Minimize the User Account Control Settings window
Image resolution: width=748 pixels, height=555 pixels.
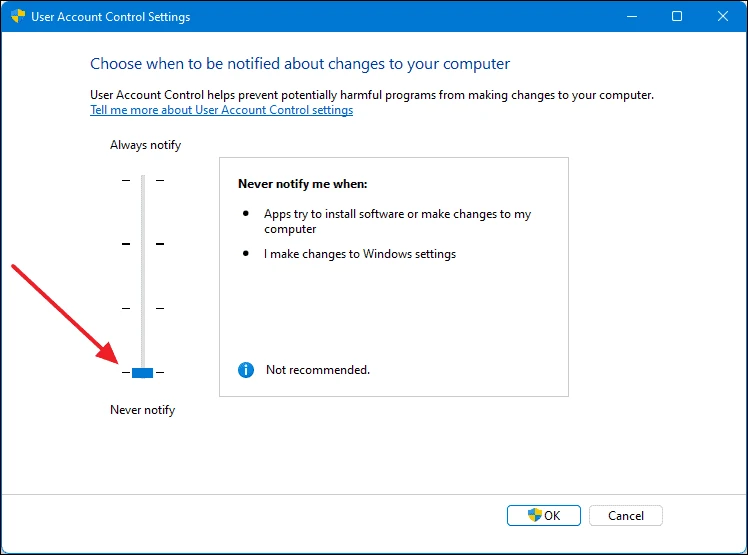click(x=632, y=16)
